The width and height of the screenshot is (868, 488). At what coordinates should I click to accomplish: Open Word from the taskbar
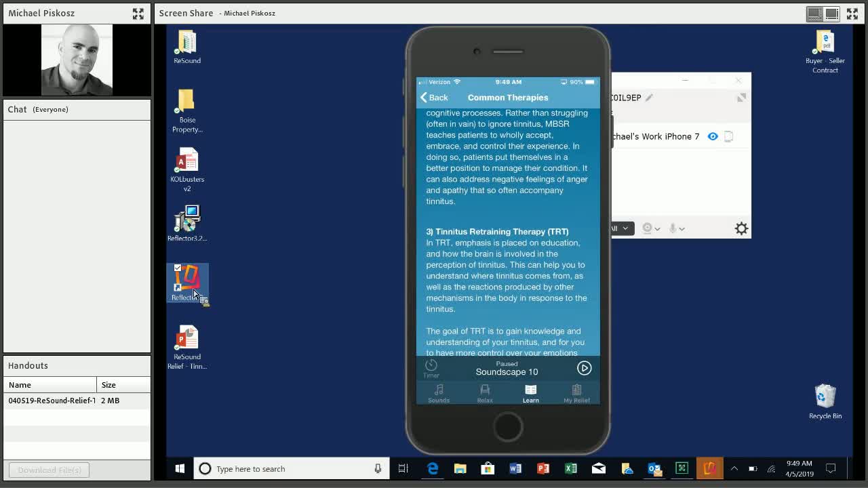tap(515, 468)
